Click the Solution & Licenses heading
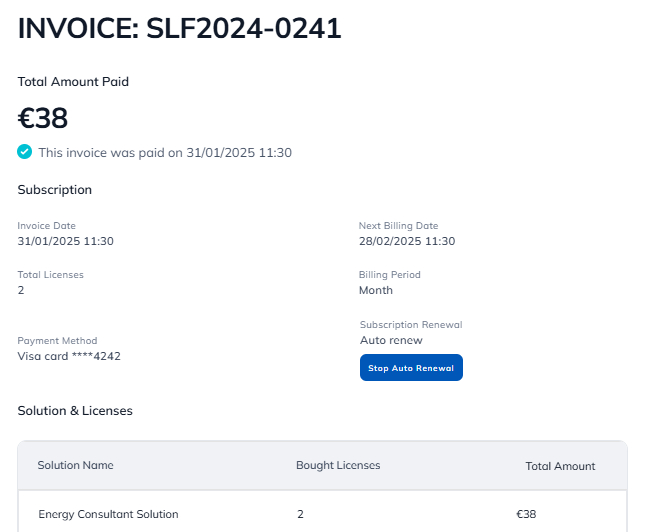 [x=75, y=410]
